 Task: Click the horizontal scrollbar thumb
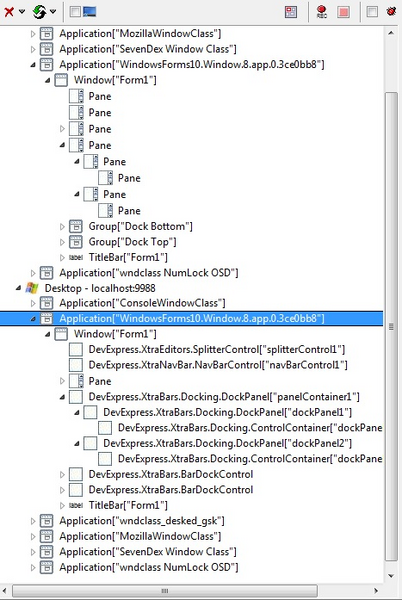coord(164,591)
